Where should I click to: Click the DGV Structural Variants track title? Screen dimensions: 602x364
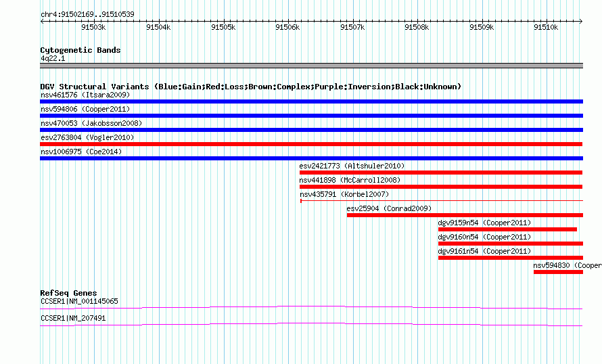[250, 87]
